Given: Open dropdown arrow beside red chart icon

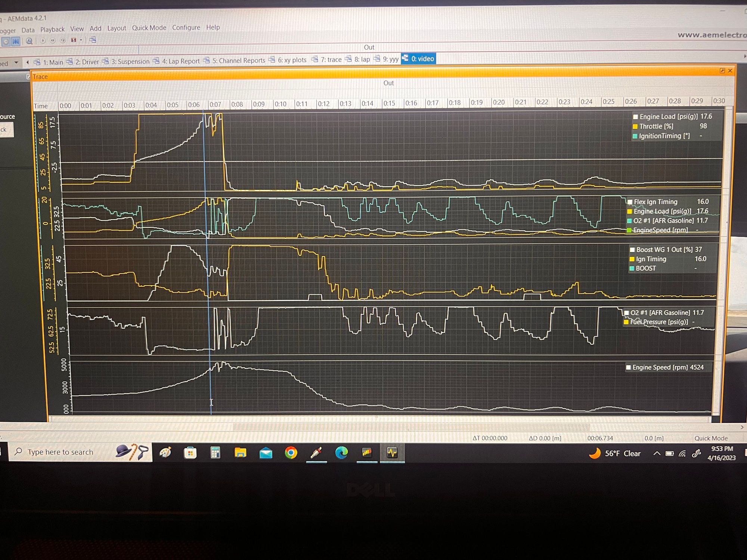Looking at the screenshot, I should click(81, 40).
